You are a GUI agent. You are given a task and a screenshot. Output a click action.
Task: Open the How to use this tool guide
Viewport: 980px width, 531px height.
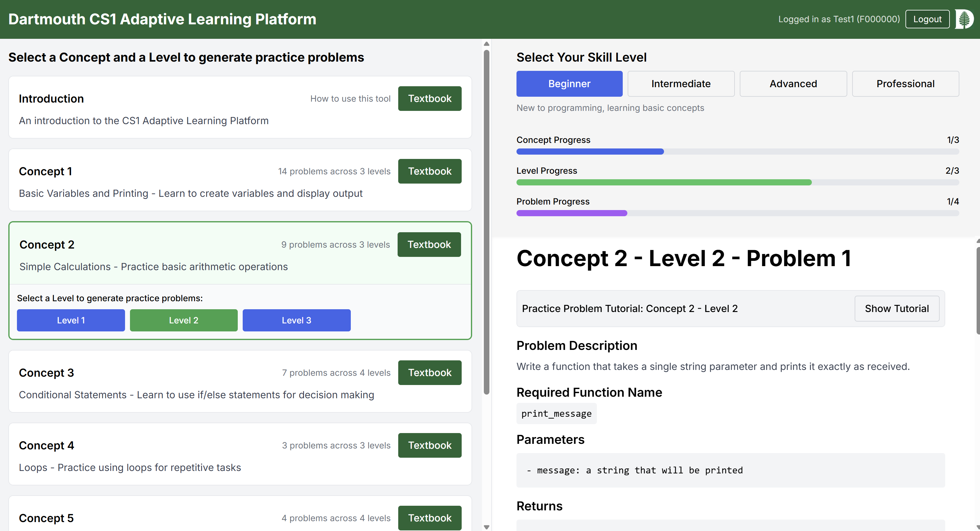350,98
